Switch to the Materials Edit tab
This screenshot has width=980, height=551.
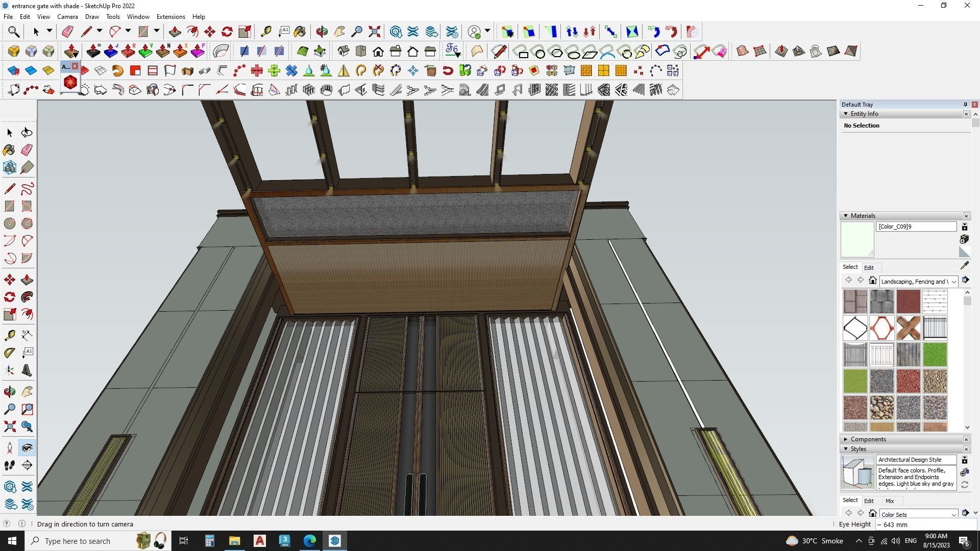869,268
